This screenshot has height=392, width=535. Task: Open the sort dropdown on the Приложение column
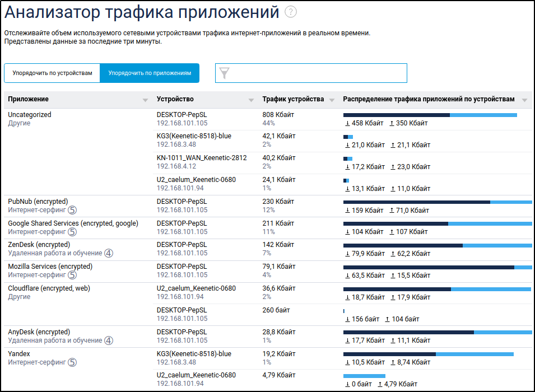pyautogui.click(x=143, y=99)
